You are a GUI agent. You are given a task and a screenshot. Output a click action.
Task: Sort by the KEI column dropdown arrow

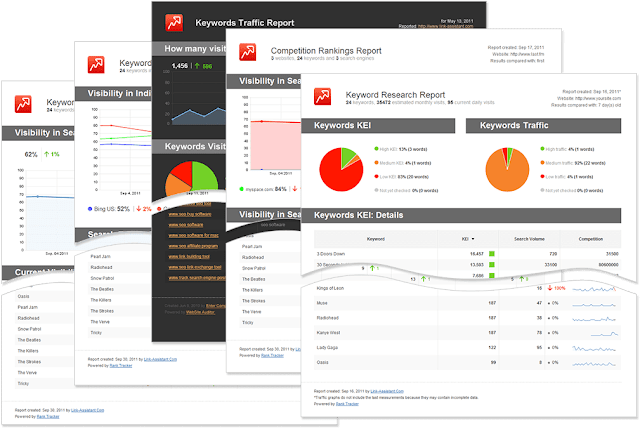473,239
